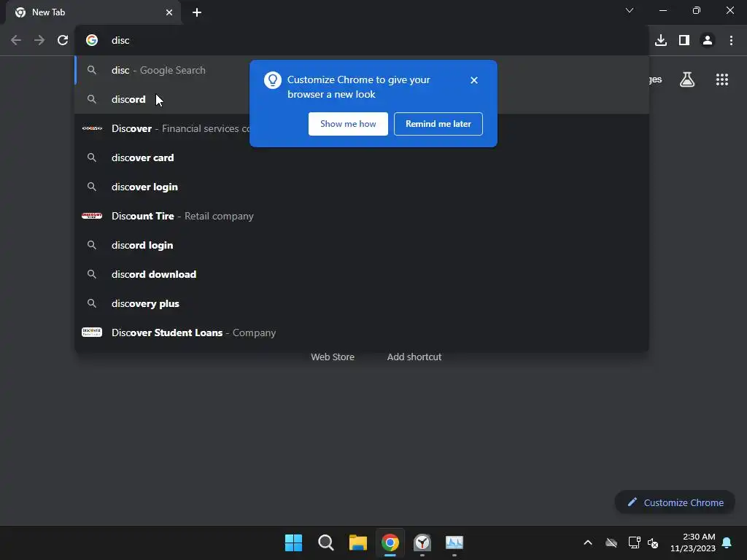Open notifications bell icon
The height and width of the screenshot is (560, 747).
[x=727, y=542]
